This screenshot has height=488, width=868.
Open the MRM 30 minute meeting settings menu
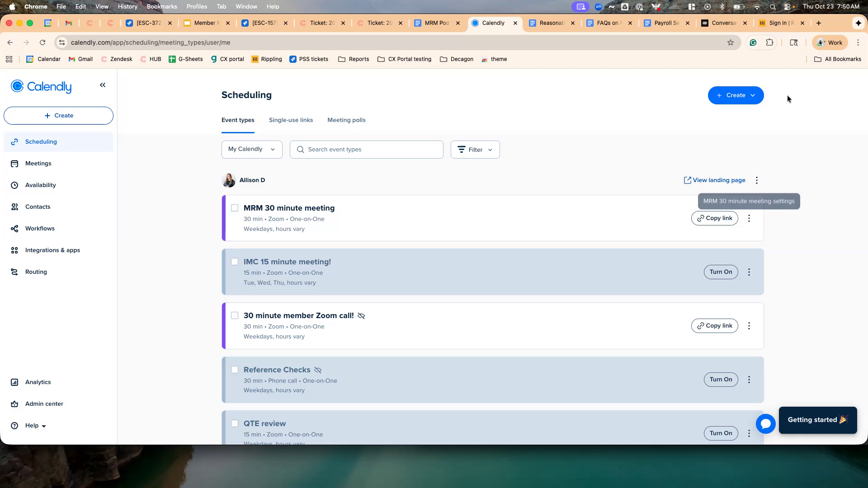[749, 218]
